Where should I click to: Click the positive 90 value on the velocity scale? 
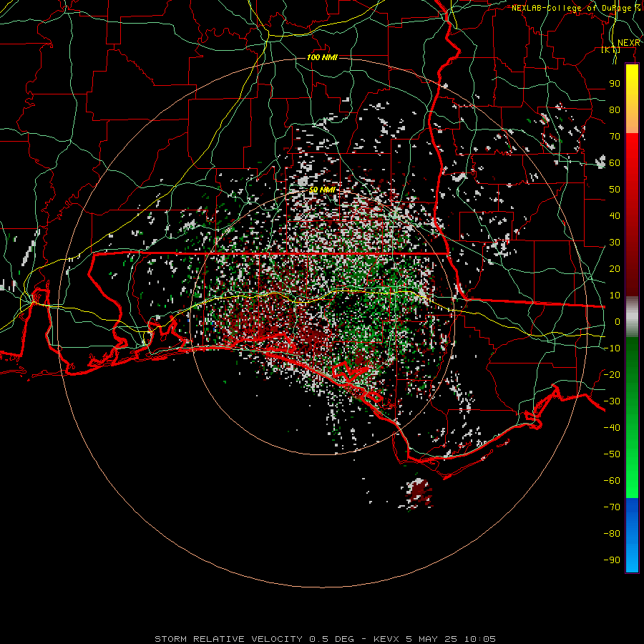coord(615,84)
